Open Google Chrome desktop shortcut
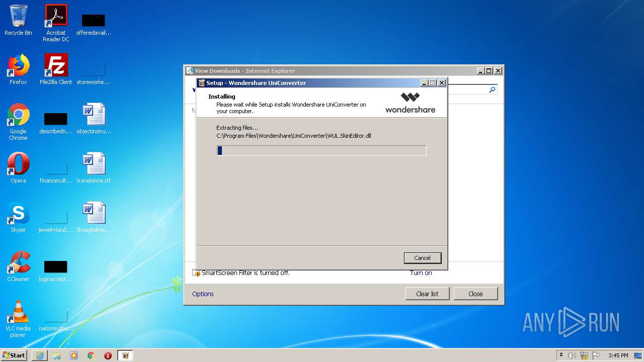 point(18,122)
